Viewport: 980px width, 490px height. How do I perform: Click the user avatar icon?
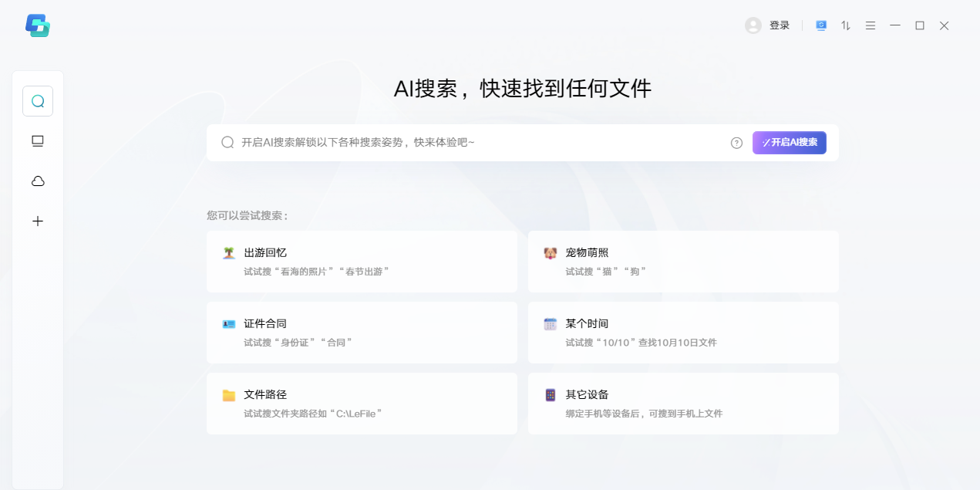coord(753,25)
